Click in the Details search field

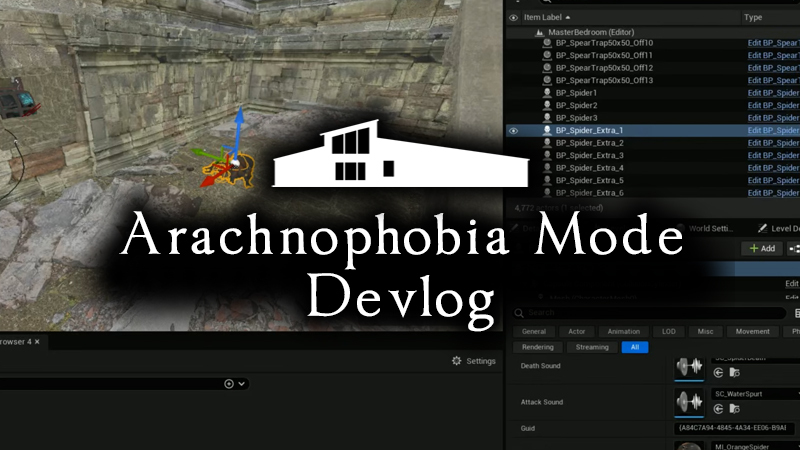tap(649, 313)
